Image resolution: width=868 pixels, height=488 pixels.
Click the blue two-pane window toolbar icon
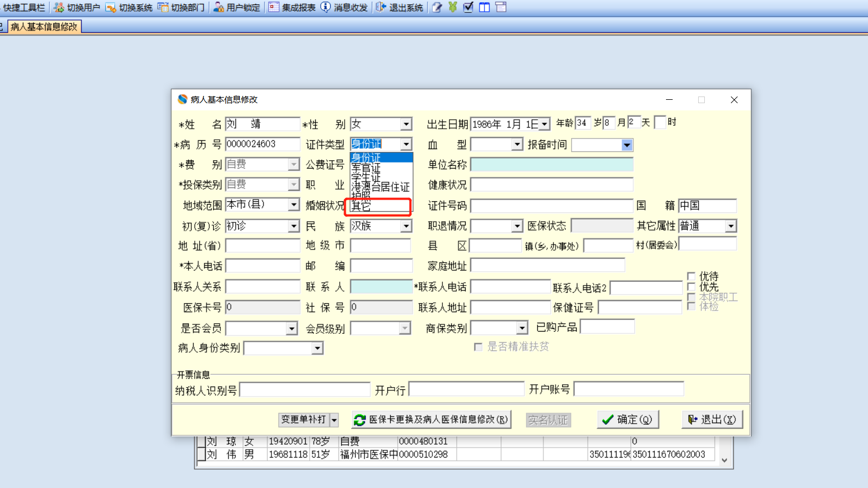485,7
